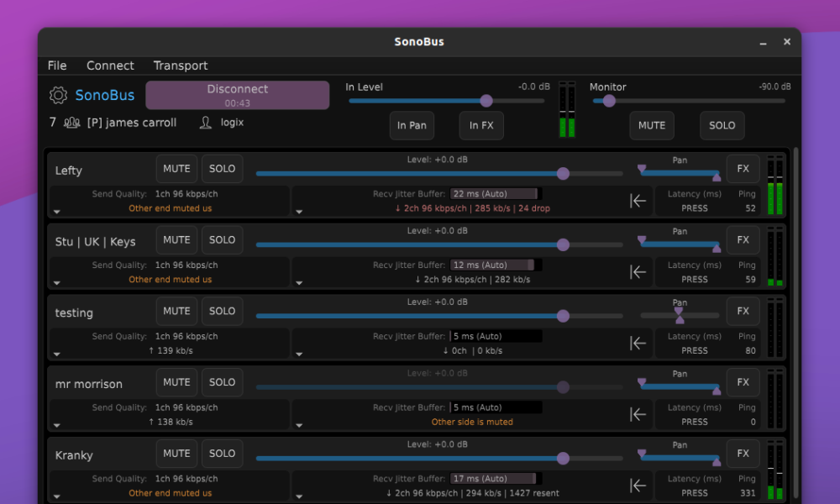Screen dimensions: 840x504
Task: Mute the Kranky channel
Action: 176,454
